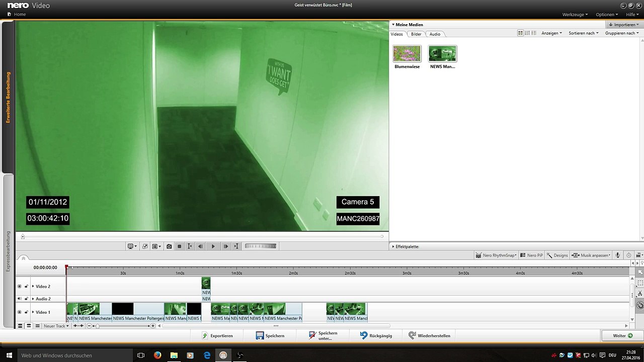This screenshot has width=644, height=362.
Task: Open Nero RhythmSnap
Action: 496,255
